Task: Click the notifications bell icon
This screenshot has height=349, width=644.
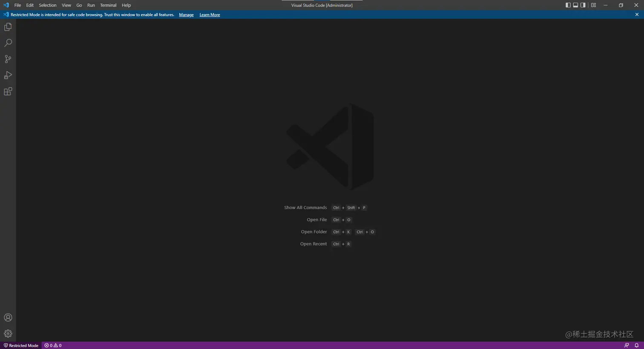Action: click(x=637, y=346)
